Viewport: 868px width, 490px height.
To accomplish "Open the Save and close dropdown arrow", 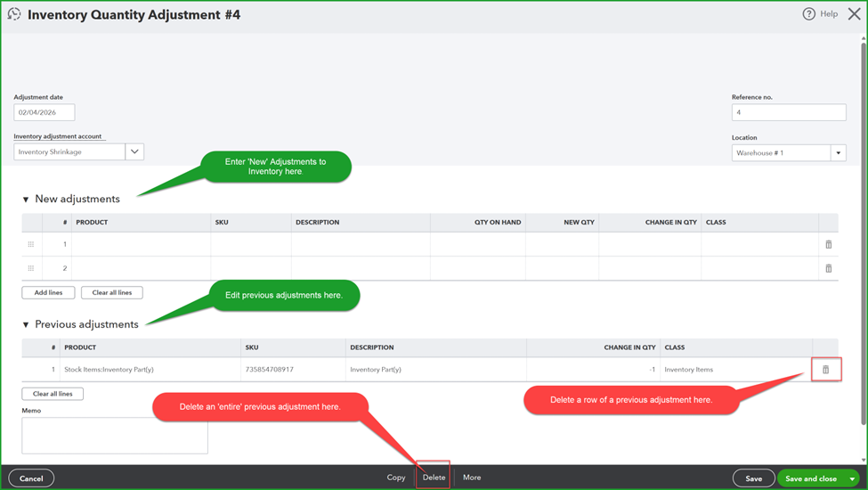I will 852,478.
